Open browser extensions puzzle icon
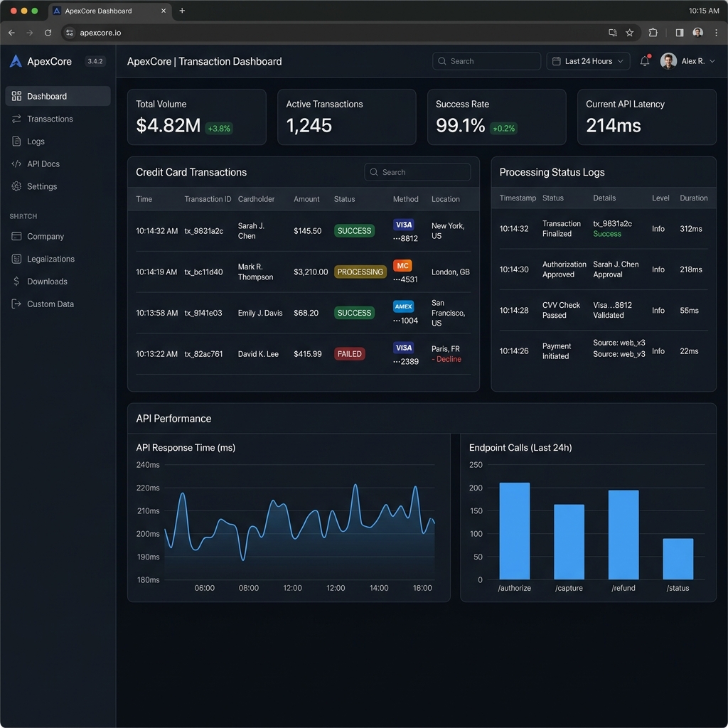 (x=653, y=33)
